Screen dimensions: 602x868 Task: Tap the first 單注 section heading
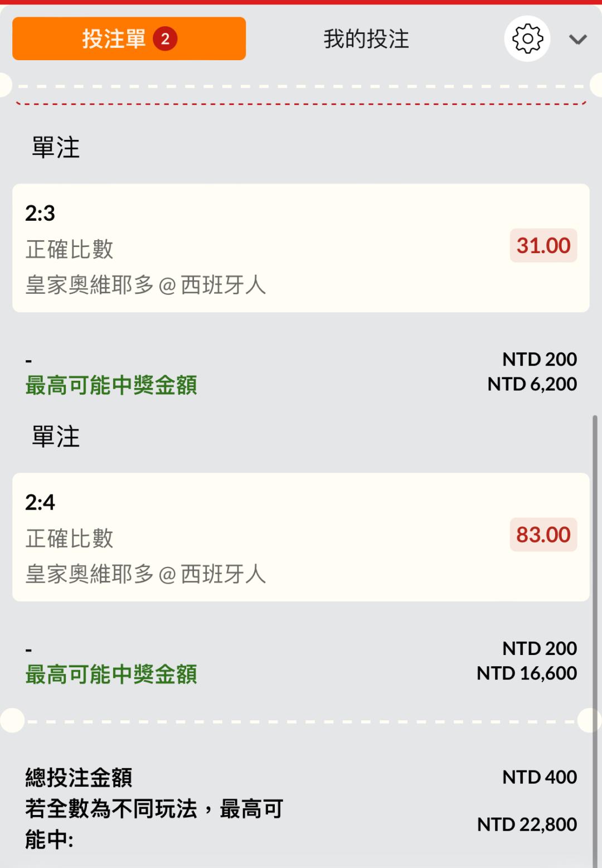56,148
